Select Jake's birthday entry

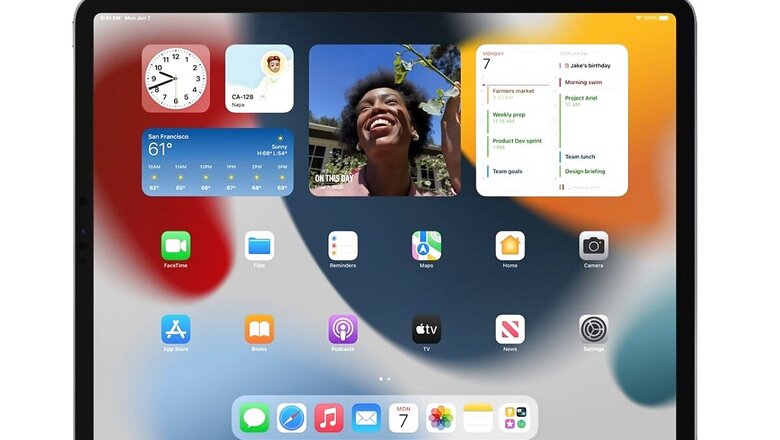click(x=587, y=66)
